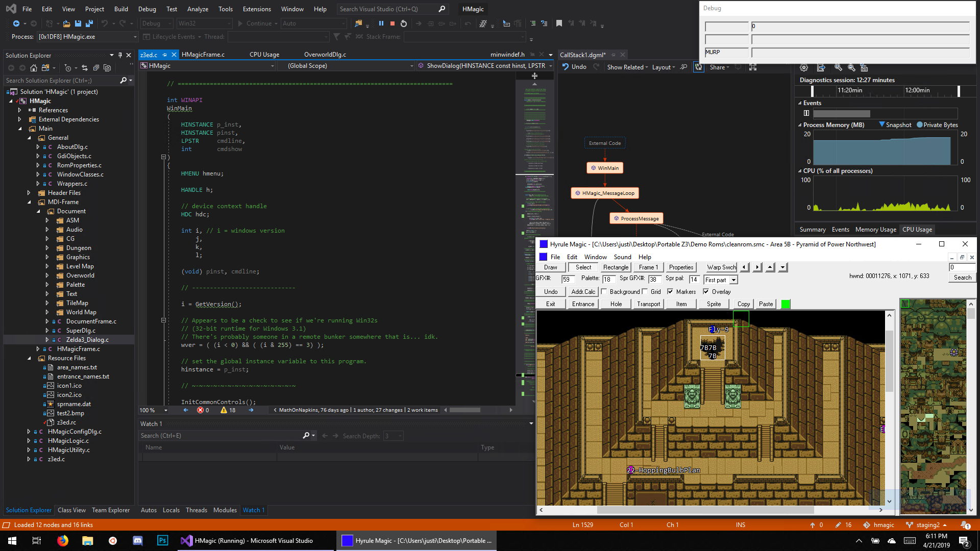Image resolution: width=980 pixels, height=551 pixels.
Task: Click Collapse All icon in Solution Explorer
Action: coord(96,68)
